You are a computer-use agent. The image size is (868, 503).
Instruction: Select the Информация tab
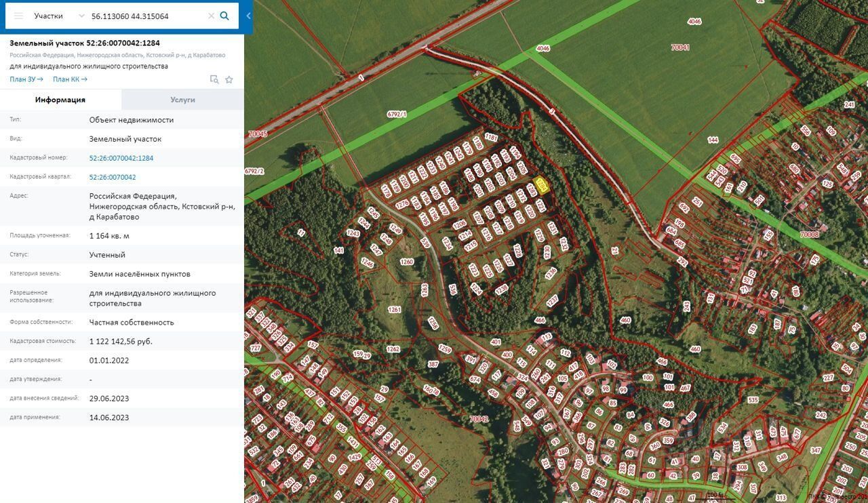(60, 100)
